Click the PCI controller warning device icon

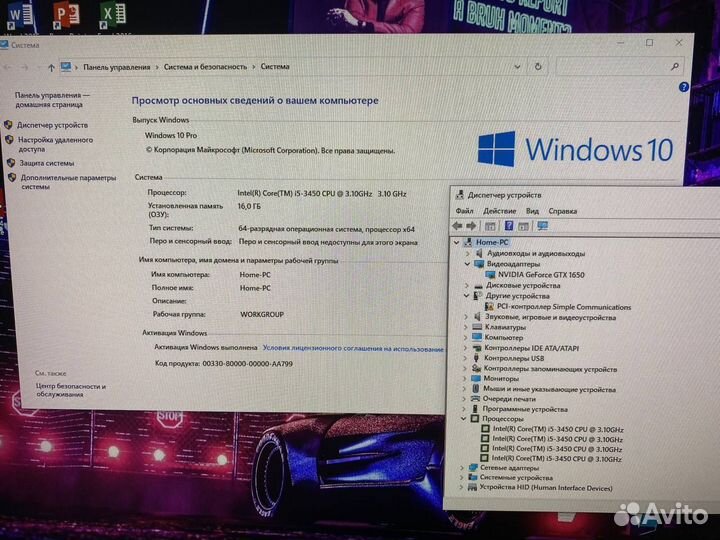489,306
